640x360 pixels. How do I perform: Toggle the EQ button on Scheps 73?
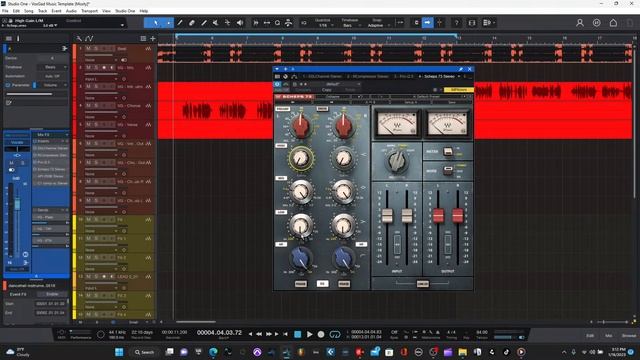pyautogui.click(x=322, y=283)
